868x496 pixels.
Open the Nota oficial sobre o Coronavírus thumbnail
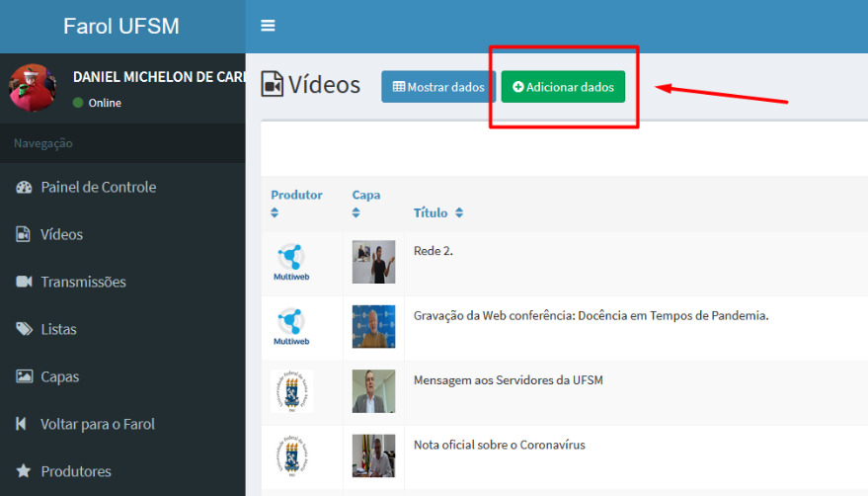tap(373, 455)
